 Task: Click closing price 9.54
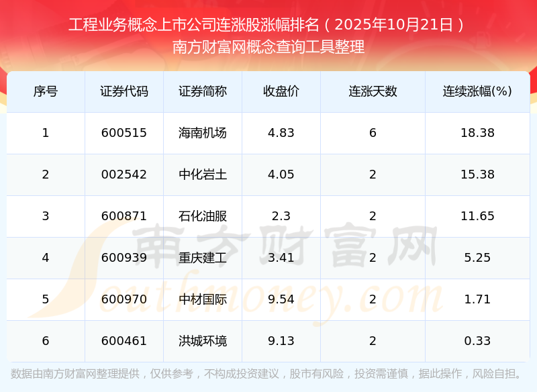point(281,299)
